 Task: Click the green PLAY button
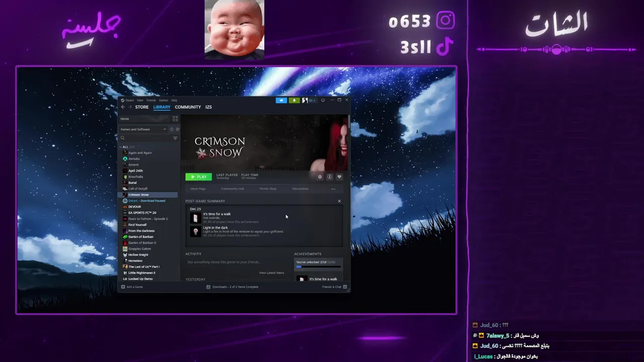[198, 177]
